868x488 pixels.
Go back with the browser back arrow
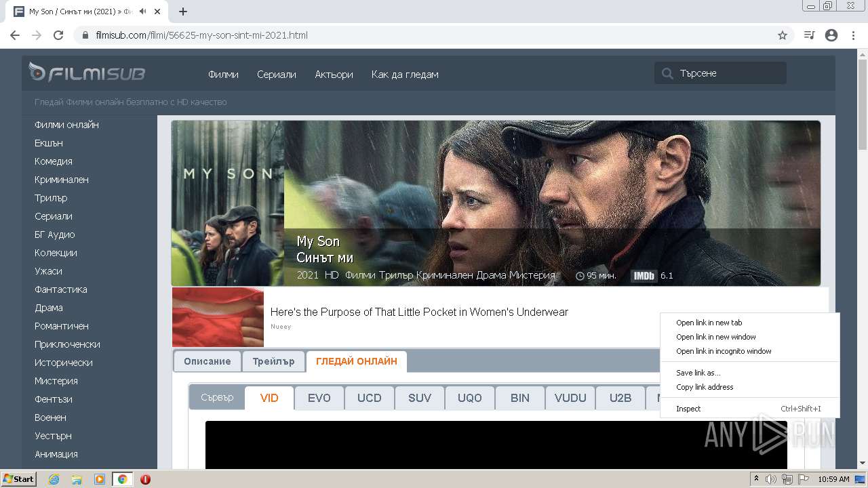[x=15, y=35]
